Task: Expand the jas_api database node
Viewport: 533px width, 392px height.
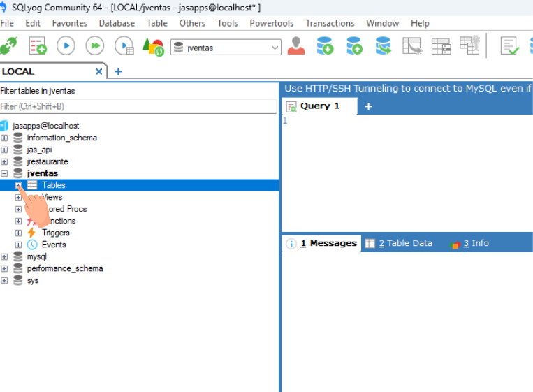Action: tap(4, 150)
